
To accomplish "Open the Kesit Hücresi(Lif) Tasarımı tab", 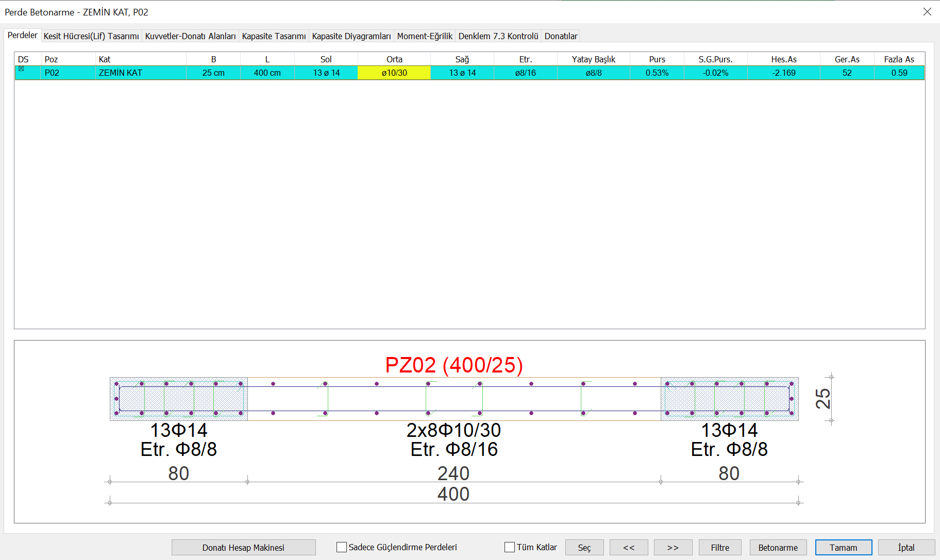I will pos(91,36).
